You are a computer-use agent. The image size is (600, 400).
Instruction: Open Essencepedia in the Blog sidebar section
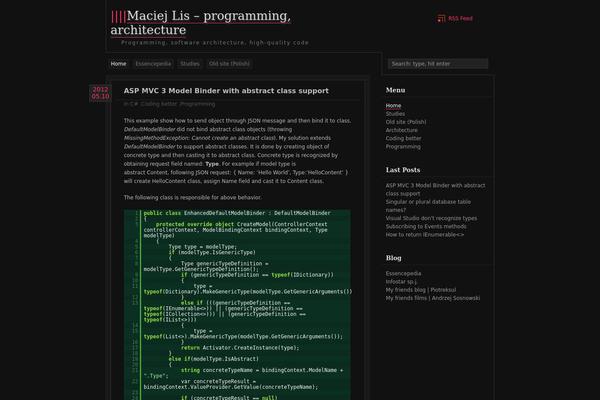pyautogui.click(x=403, y=274)
